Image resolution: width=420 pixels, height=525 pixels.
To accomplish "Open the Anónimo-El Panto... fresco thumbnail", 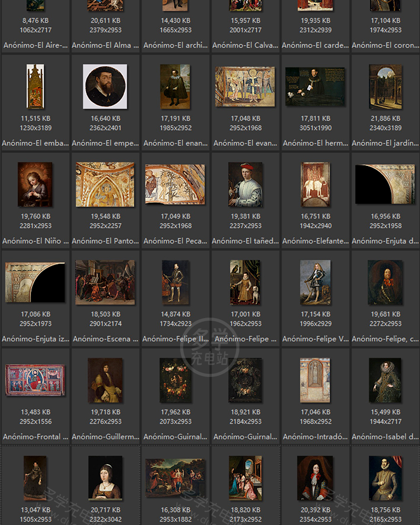I will 105,184.
